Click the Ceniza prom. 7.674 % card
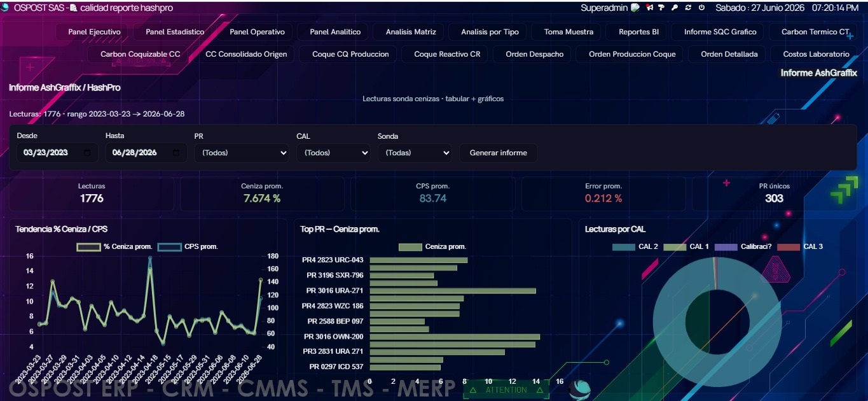This screenshot has width=868, height=401. tap(262, 193)
